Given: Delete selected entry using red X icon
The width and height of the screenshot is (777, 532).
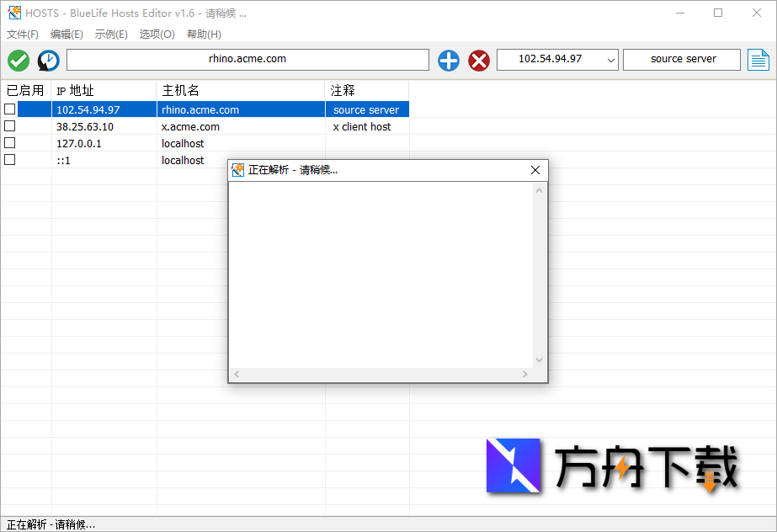Looking at the screenshot, I should coord(478,60).
